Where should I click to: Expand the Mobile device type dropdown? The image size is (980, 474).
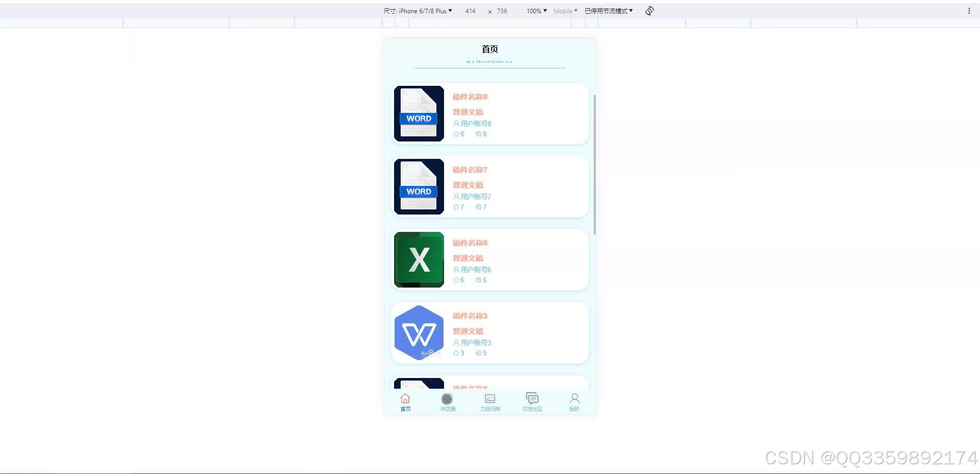coord(566,11)
